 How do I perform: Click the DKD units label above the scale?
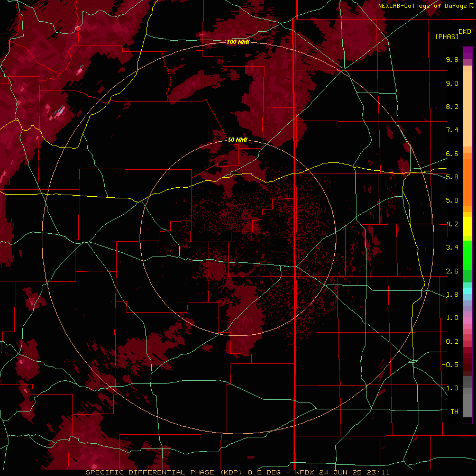[465, 32]
